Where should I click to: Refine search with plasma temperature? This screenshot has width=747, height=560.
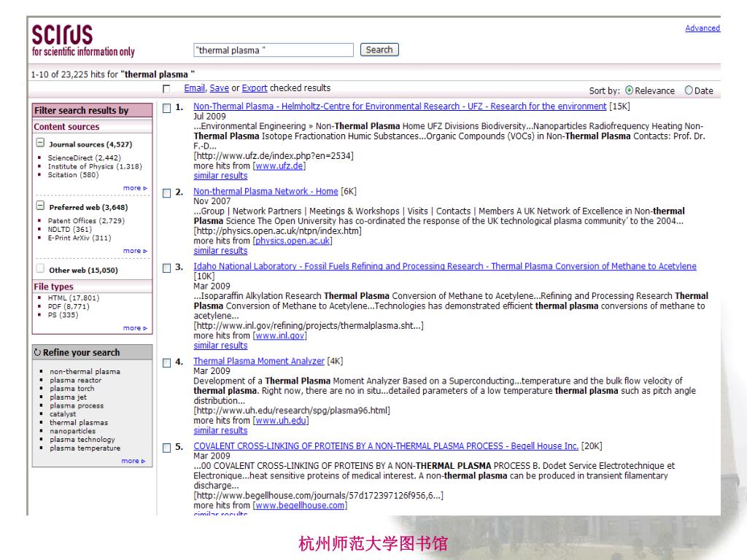click(x=85, y=448)
